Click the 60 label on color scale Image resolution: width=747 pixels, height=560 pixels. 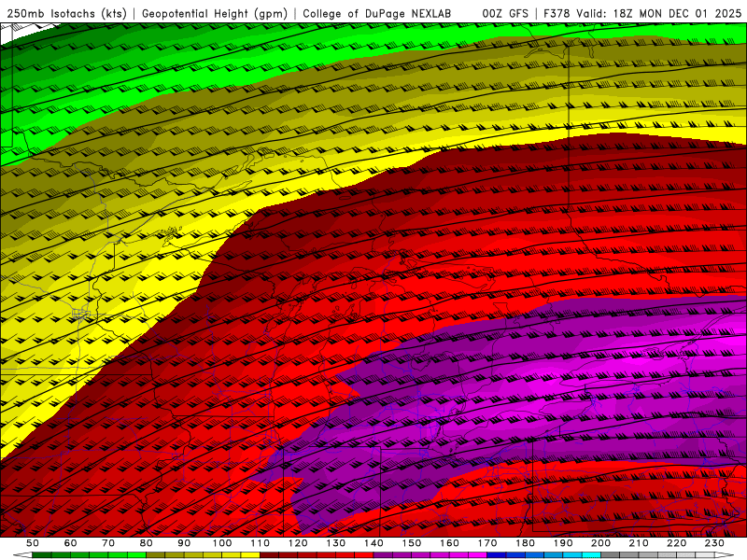click(70, 543)
